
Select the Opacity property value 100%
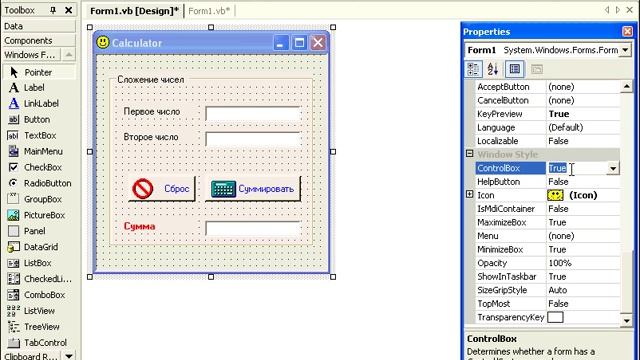point(560,263)
